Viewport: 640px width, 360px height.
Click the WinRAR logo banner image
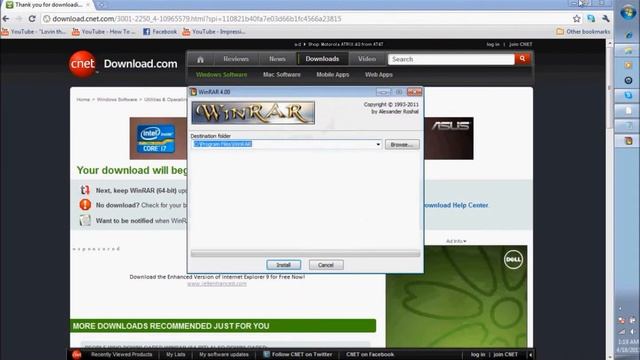(253, 113)
